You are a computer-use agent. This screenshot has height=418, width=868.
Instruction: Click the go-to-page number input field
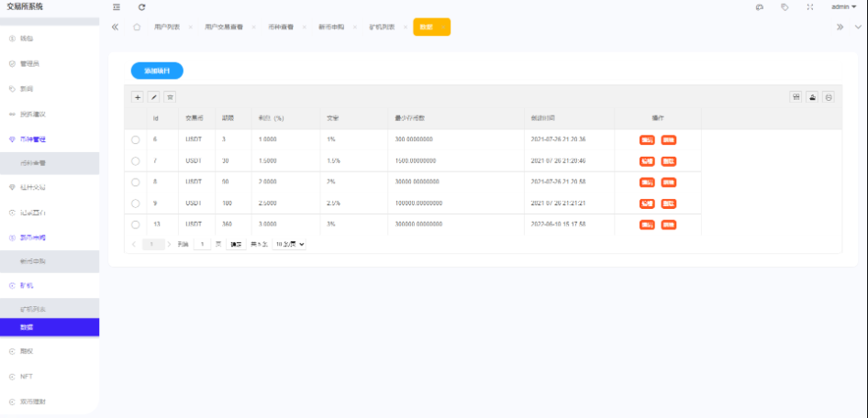tap(202, 244)
